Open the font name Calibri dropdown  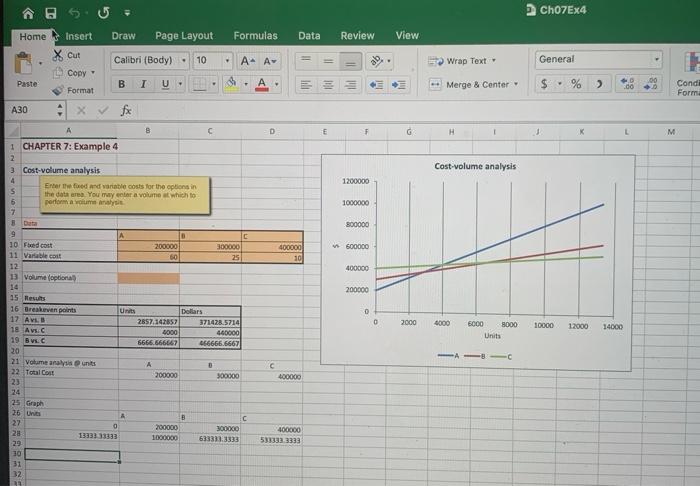(183, 60)
